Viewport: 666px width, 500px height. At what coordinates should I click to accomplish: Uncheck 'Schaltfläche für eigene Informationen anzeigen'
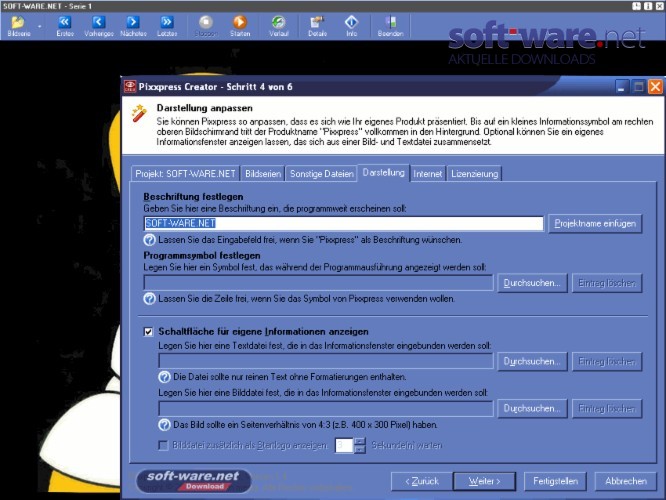coord(148,332)
